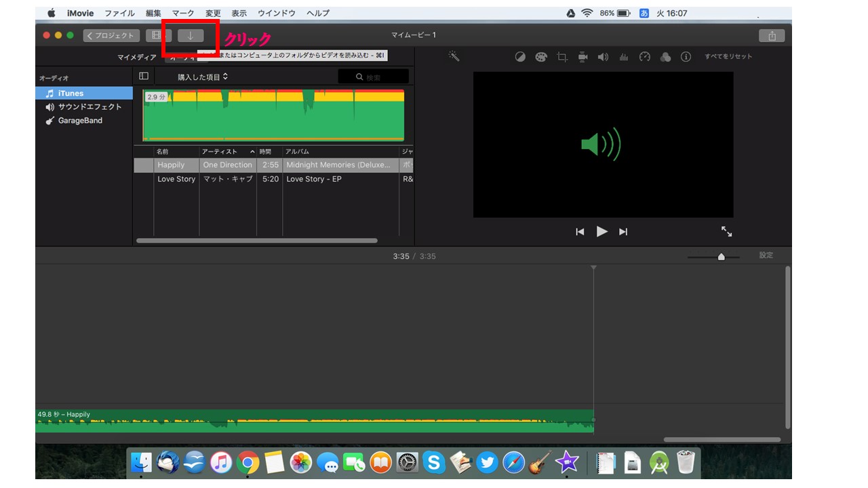
Task: Select サウンドエフェクト in the sidebar
Action: tap(84, 107)
